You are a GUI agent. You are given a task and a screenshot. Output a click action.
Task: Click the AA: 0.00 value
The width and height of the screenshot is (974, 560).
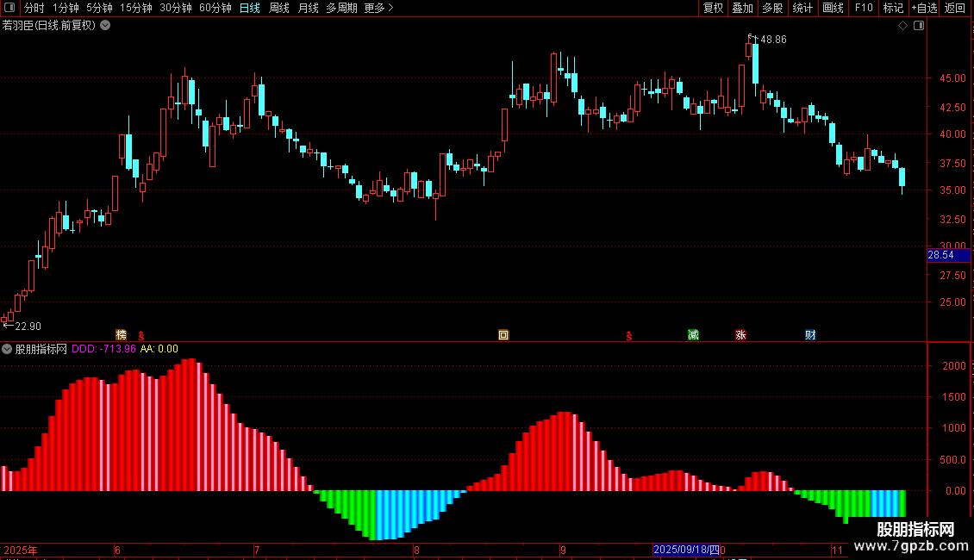coord(159,349)
